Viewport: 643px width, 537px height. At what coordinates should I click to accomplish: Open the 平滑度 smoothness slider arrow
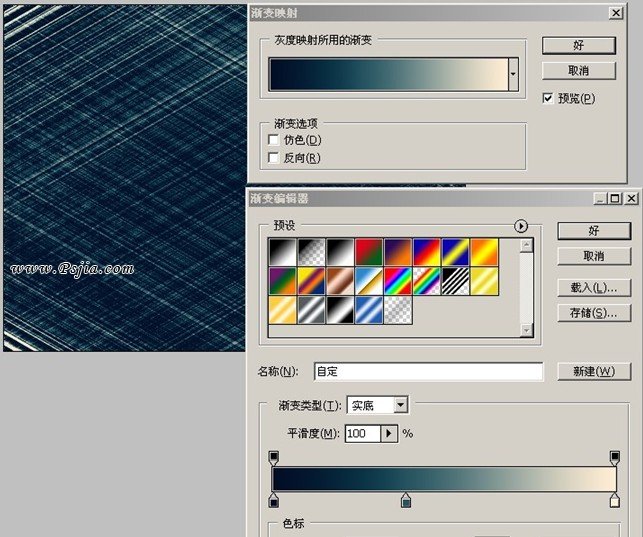389,433
